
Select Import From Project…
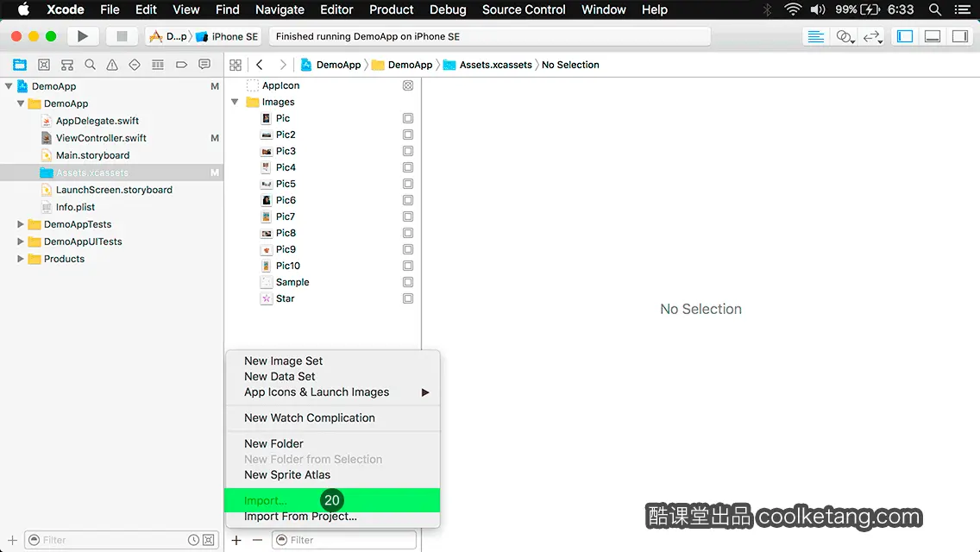click(x=332, y=517)
